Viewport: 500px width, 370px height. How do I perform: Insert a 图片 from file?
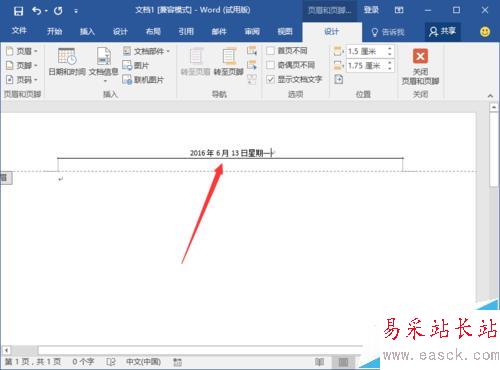tap(136, 65)
